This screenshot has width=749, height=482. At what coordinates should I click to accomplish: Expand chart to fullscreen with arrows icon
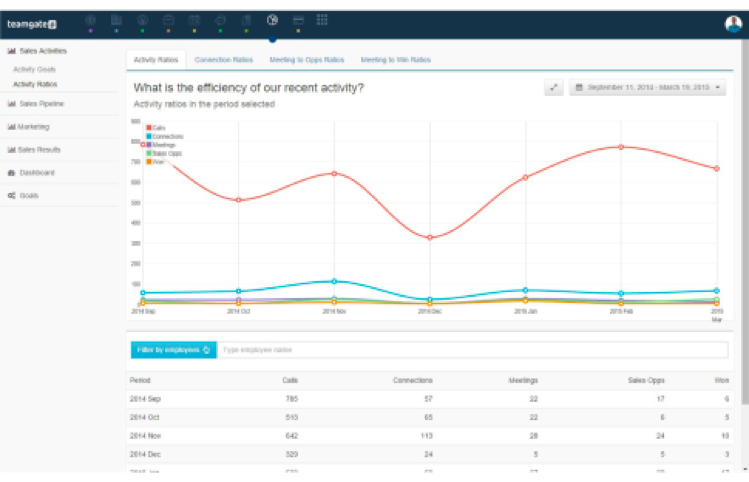tap(554, 88)
